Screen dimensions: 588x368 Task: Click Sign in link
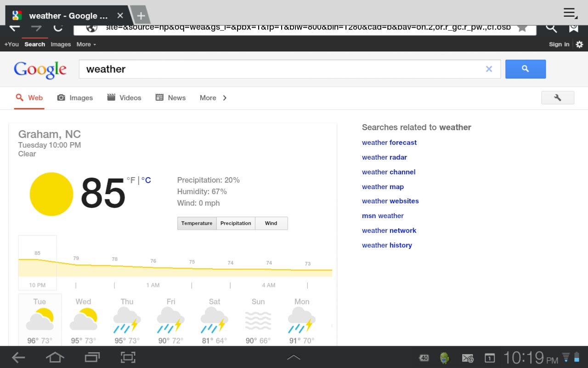click(559, 44)
